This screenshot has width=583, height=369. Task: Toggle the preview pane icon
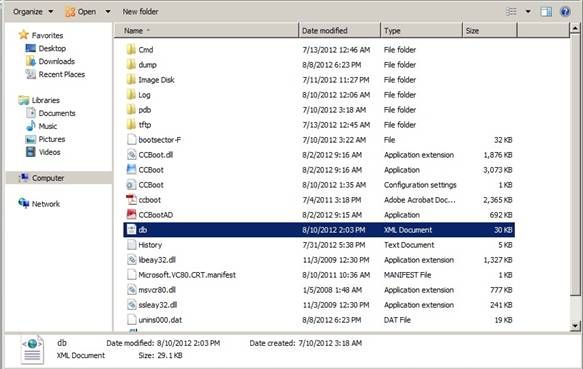point(546,12)
